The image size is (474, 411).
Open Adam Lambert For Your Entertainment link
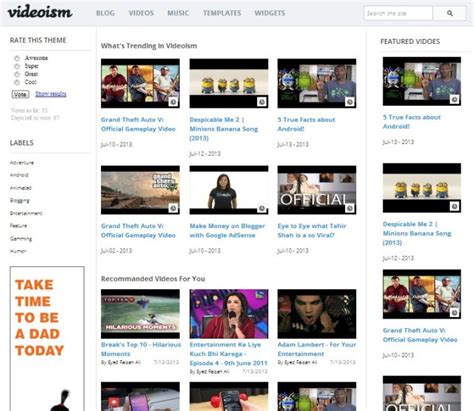[x=317, y=349]
